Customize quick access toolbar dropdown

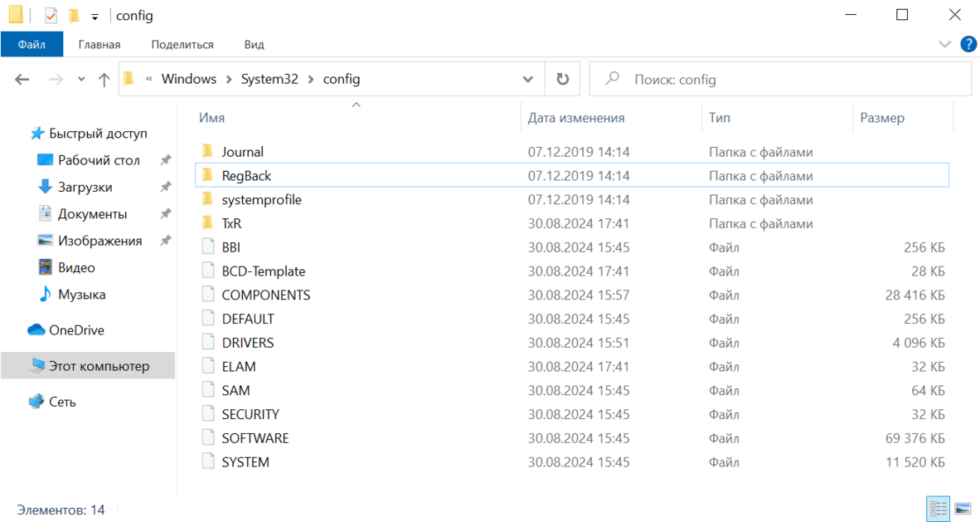click(95, 17)
